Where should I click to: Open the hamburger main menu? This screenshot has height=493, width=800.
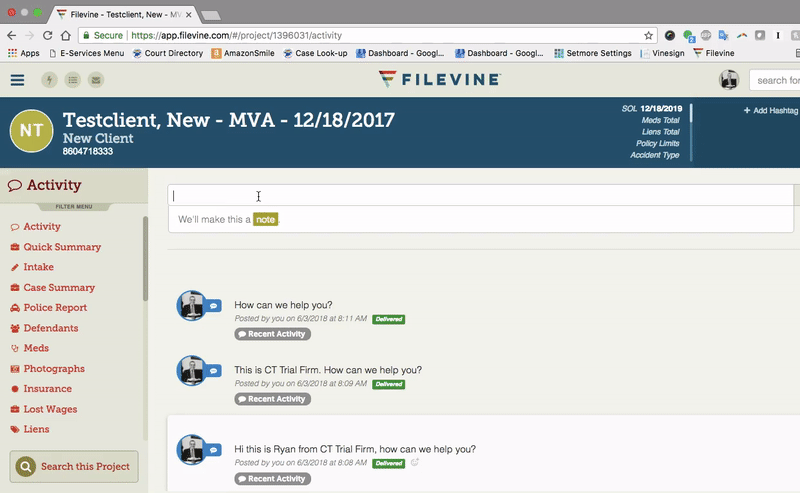point(17,80)
